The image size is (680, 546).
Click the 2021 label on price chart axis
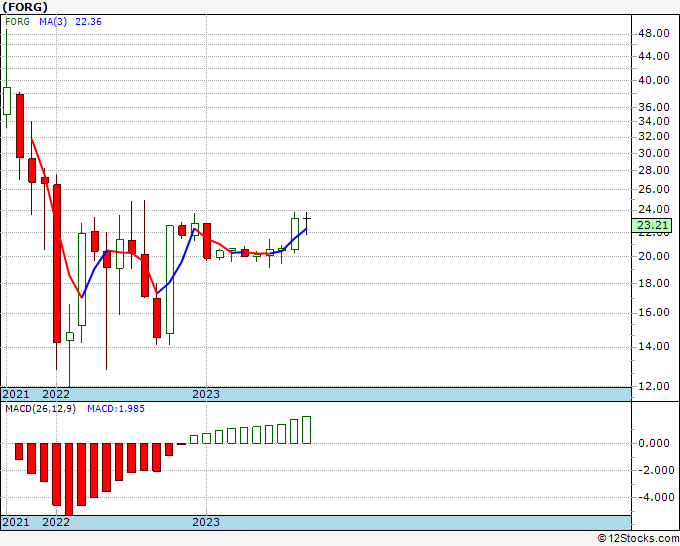[x=16, y=394]
